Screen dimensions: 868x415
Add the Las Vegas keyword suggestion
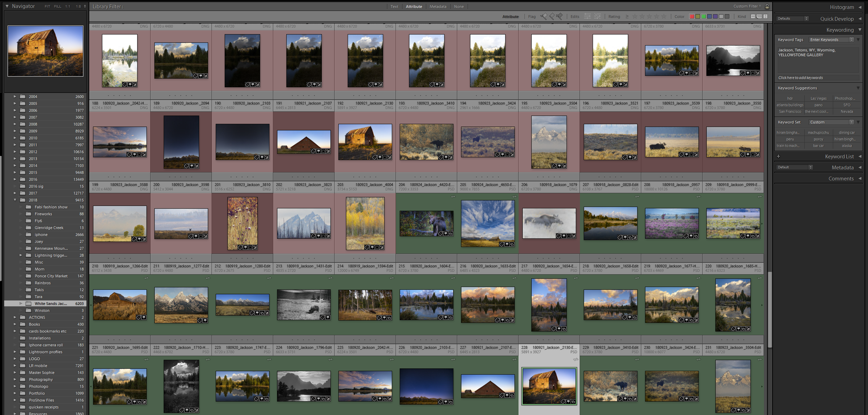(x=818, y=98)
